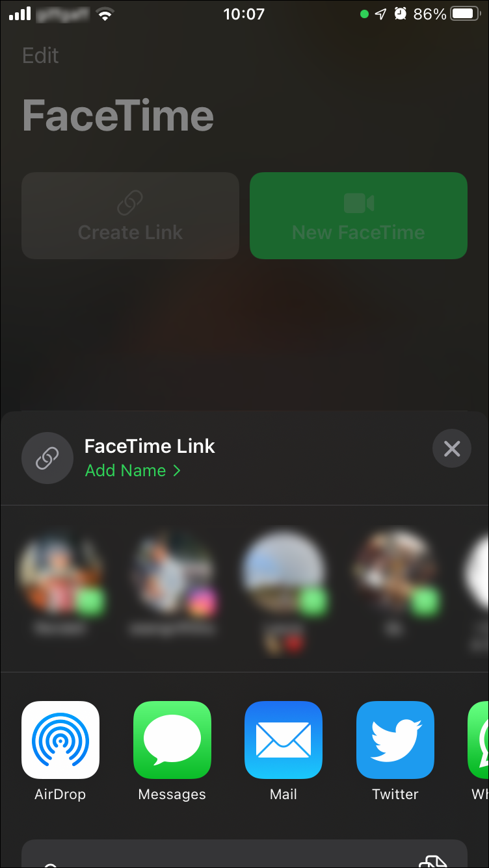Open Messages app to share link

(x=172, y=740)
